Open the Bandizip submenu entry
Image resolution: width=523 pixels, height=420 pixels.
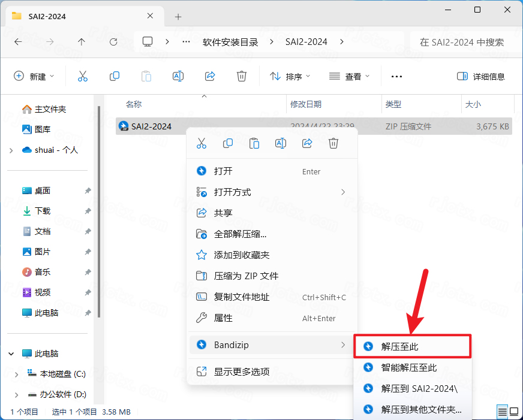[x=271, y=345]
